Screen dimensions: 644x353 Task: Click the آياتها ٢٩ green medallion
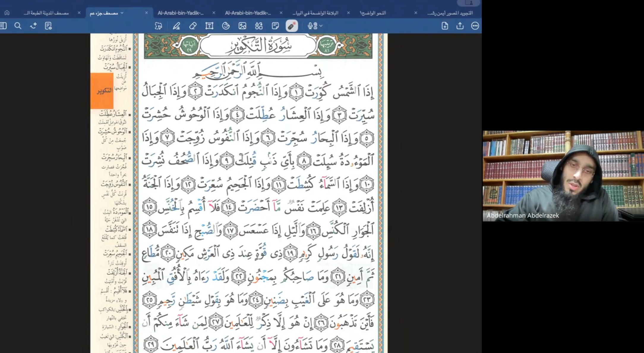tap(189, 46)
